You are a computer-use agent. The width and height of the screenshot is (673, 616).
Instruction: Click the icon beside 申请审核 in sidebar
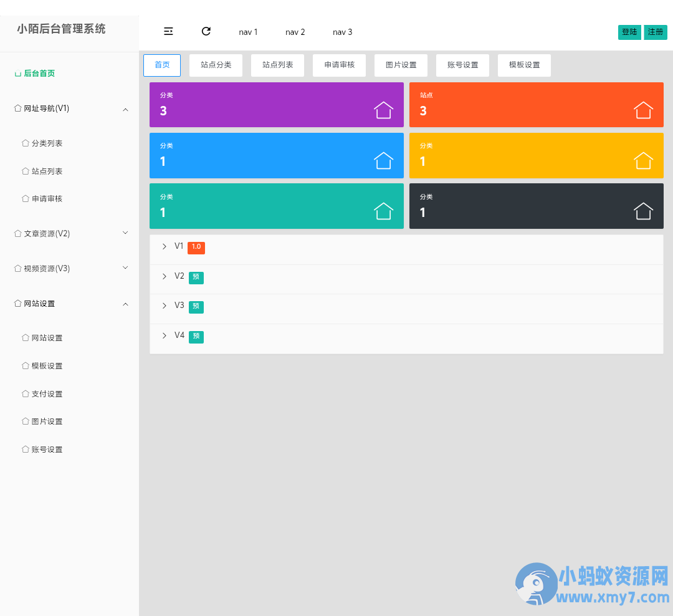(26, 198)
